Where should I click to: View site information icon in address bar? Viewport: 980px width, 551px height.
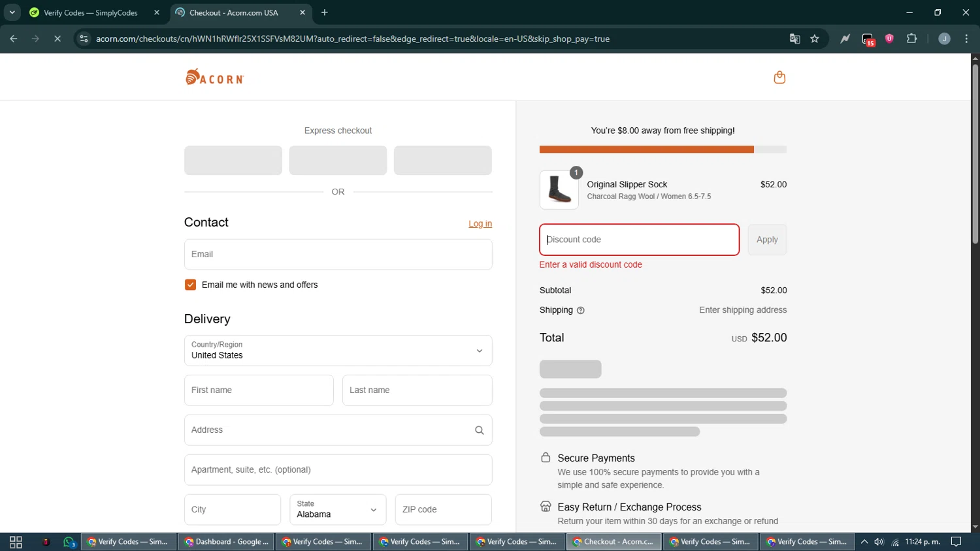[84, 39]
